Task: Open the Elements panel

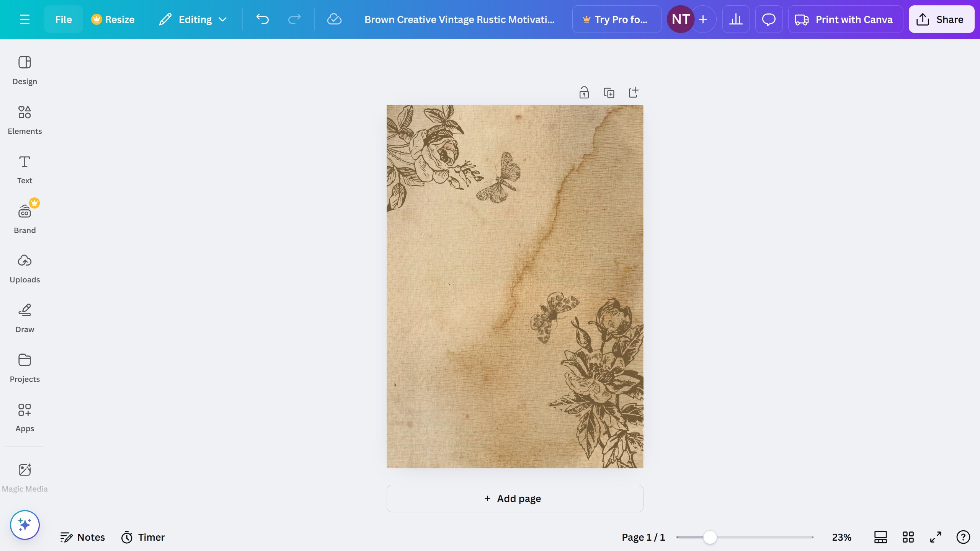Action: pos(24,120)
